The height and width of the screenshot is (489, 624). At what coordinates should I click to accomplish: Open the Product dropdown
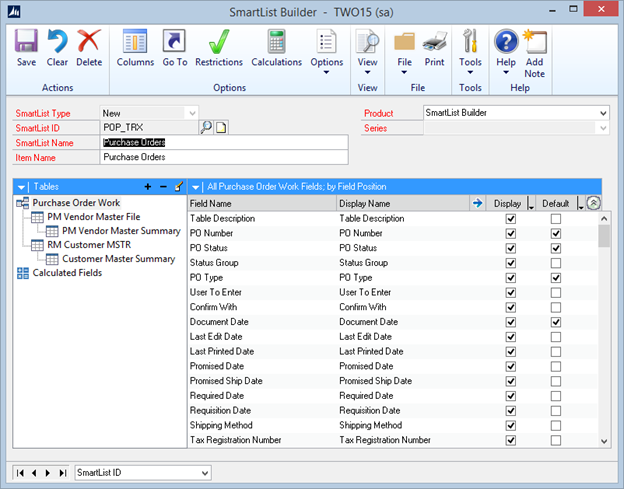click(603, 113)
